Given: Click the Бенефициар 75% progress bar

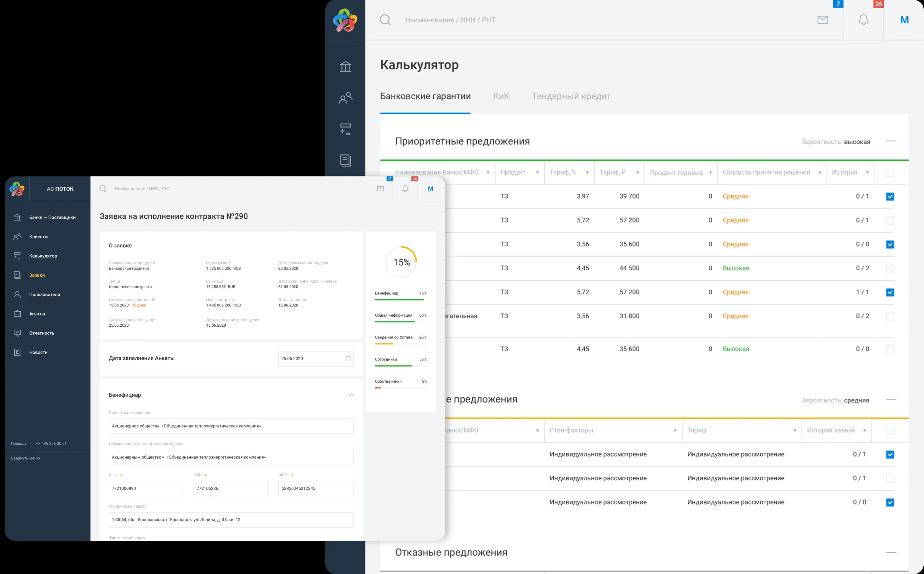Looking at the screenshot, I should pyautogui.click(x=401, y=300).
